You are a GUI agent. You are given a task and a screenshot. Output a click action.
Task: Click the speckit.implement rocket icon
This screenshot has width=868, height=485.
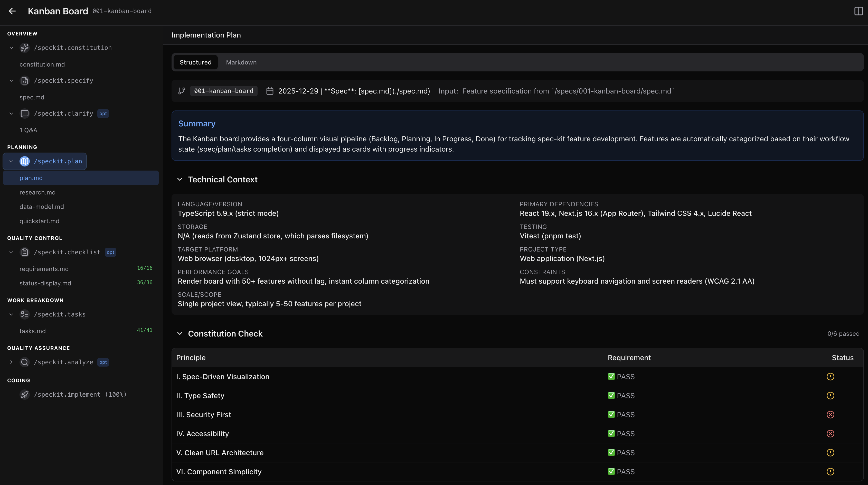click(25, 394)
